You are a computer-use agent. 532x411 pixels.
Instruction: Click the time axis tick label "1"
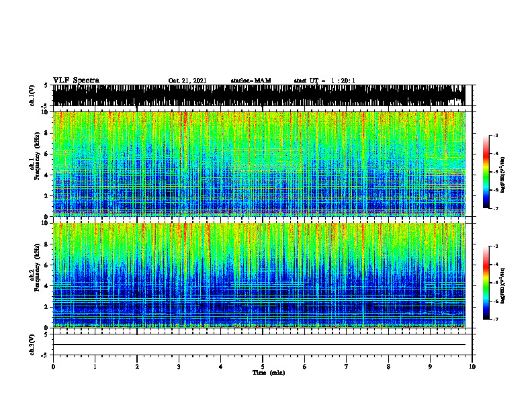click(x=95, y=367)
